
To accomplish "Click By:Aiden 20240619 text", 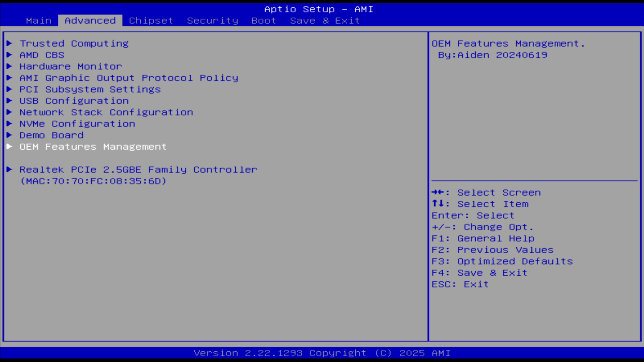I will [x=493, y=55].
